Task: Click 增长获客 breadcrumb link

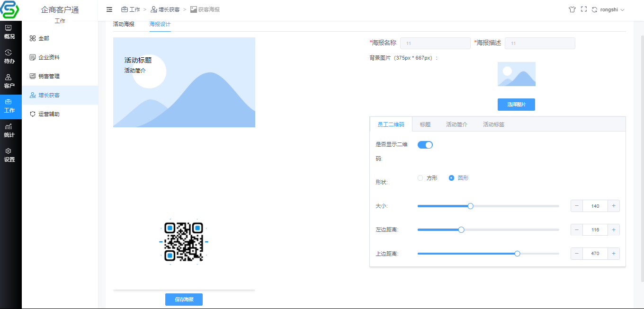Action: (x=165, y=9)
